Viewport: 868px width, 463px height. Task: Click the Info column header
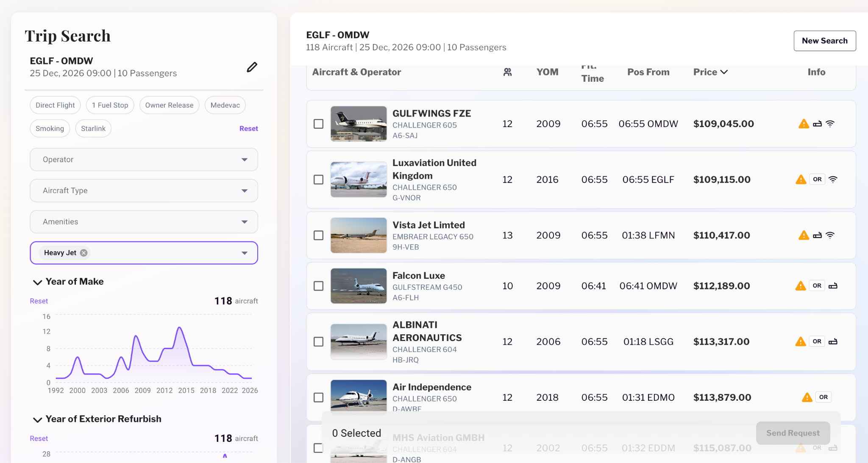(816, 72)
